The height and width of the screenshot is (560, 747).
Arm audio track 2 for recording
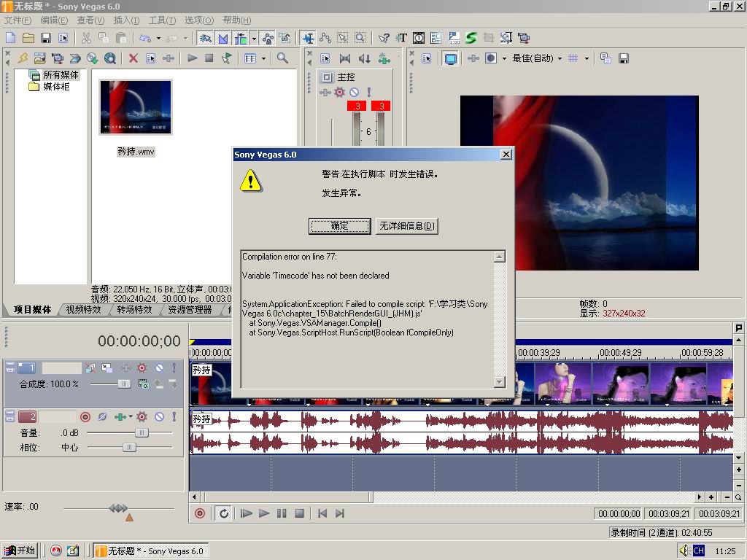pyautogui.click(x=85, y=417)
